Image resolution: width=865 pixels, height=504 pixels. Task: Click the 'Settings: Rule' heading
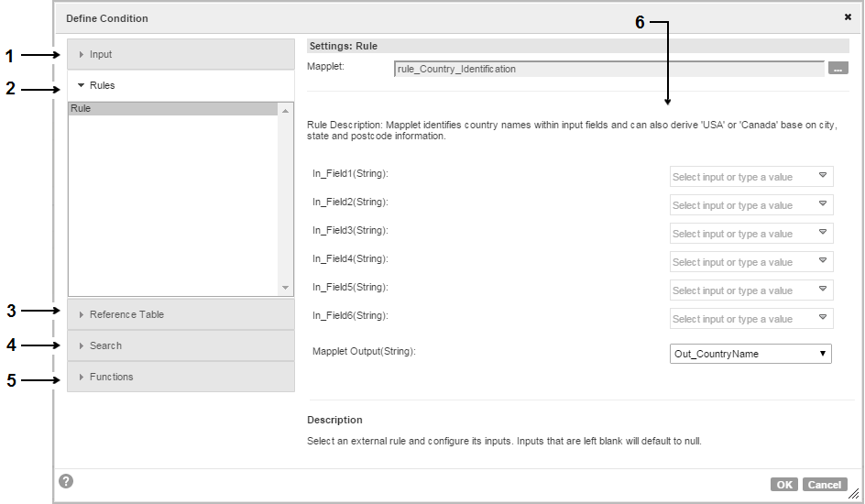click(x=343, y=47)
